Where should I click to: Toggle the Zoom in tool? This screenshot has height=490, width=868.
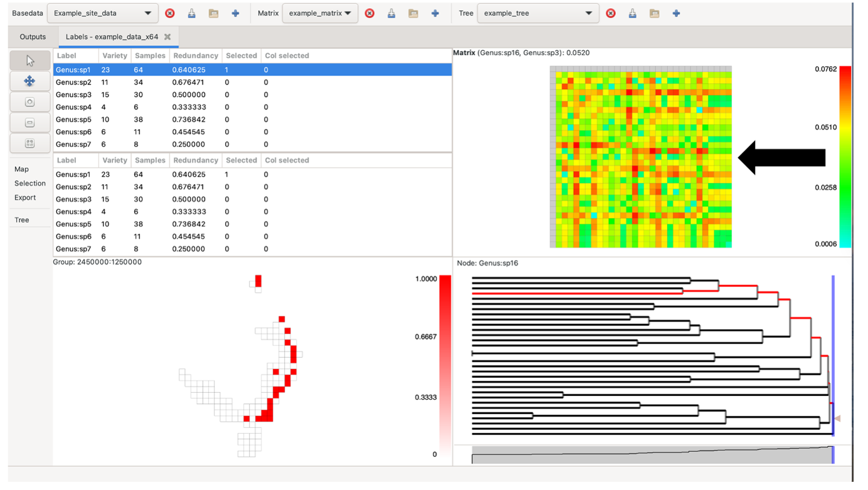point(29,102)
